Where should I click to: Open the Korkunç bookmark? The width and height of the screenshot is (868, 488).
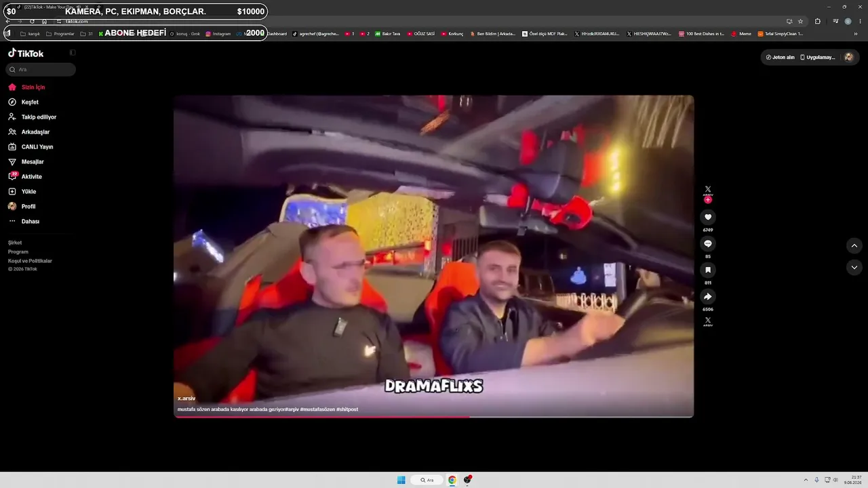point(452,34)
